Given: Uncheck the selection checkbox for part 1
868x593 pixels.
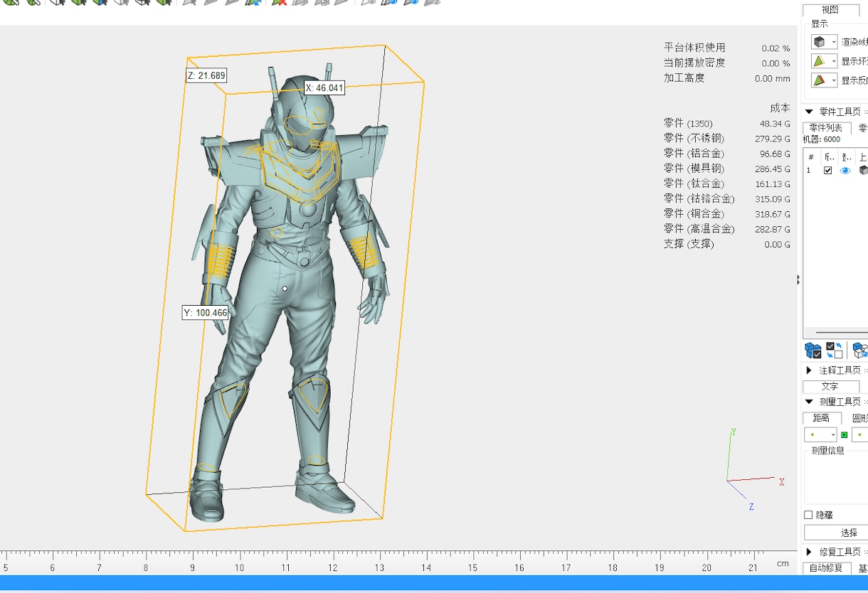Looking at the screenshot, I should pyautogui.click(x=827, y=171).
